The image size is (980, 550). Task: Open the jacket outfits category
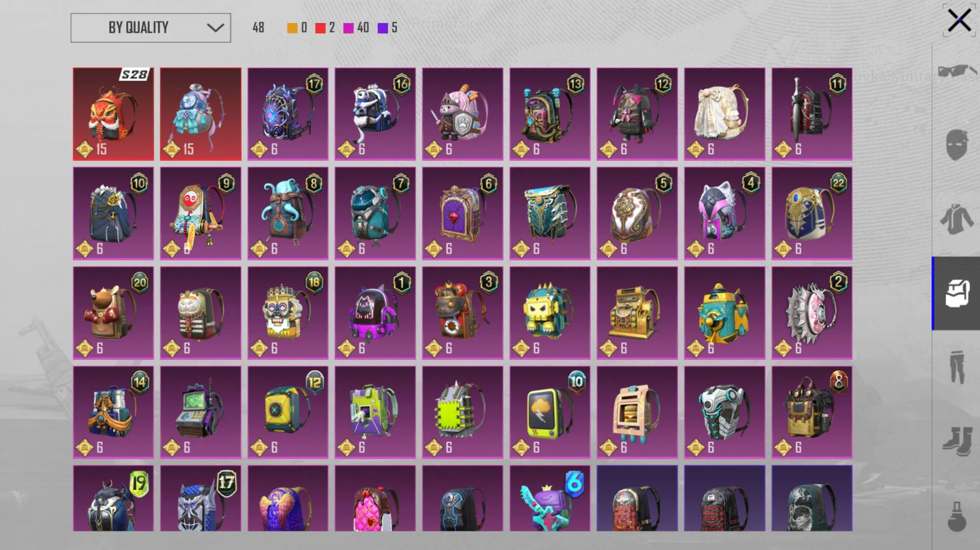click(x=957, y=219)
